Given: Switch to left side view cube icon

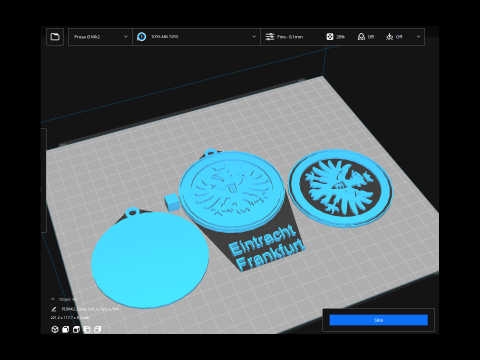Looking at the screenshot, I should (87, 329).
